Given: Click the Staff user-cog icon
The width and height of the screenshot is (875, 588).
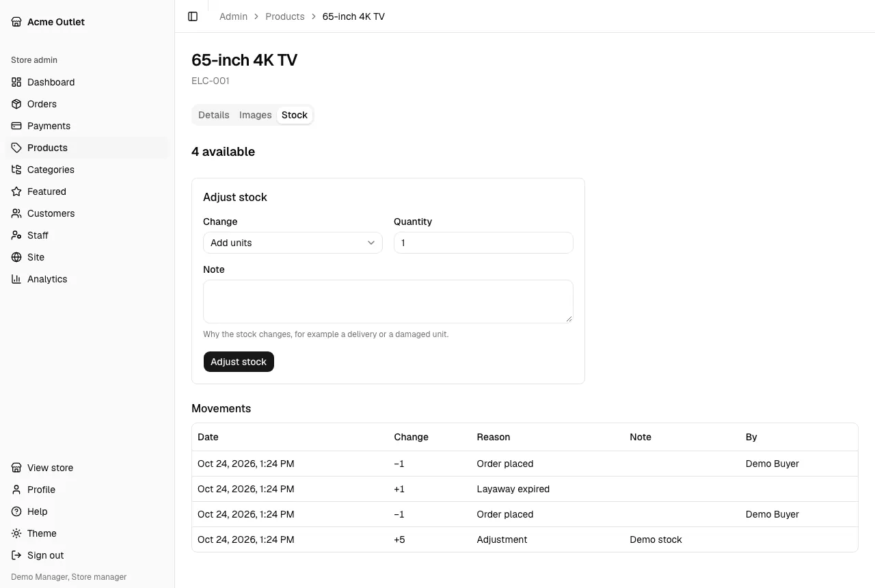Looking at the screenshot, I should coord(16,235).
